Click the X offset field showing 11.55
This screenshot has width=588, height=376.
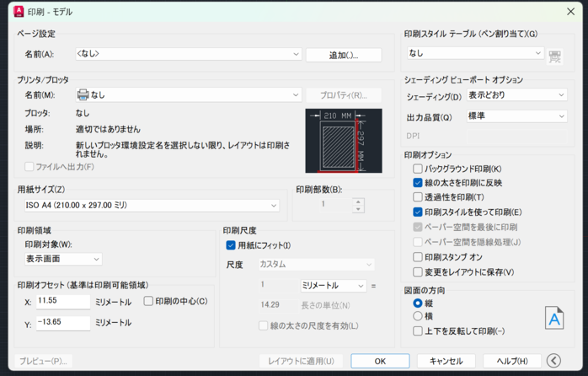[63, 301]
